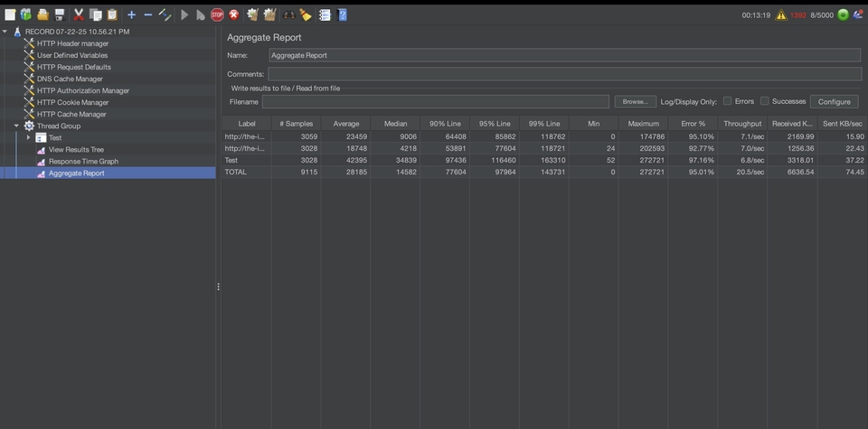Select View Results Tree in the tree
The width and height of the screenshot is (868, 429).
[76, 150]
